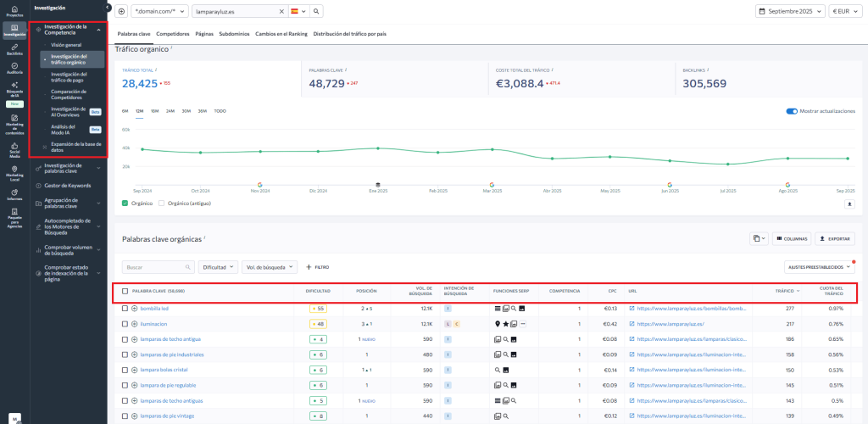Click Google update marker at Mar 2025

[x=492, y=184]
